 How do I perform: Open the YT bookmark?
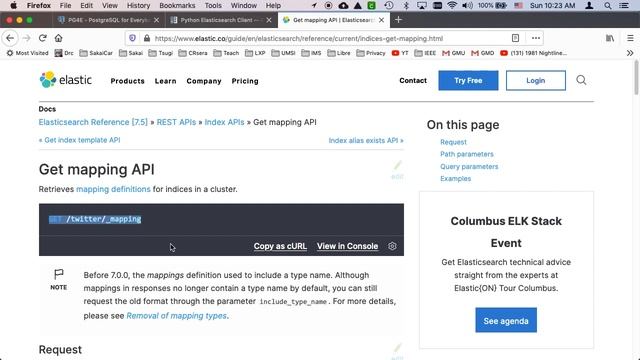pos(400,53)
